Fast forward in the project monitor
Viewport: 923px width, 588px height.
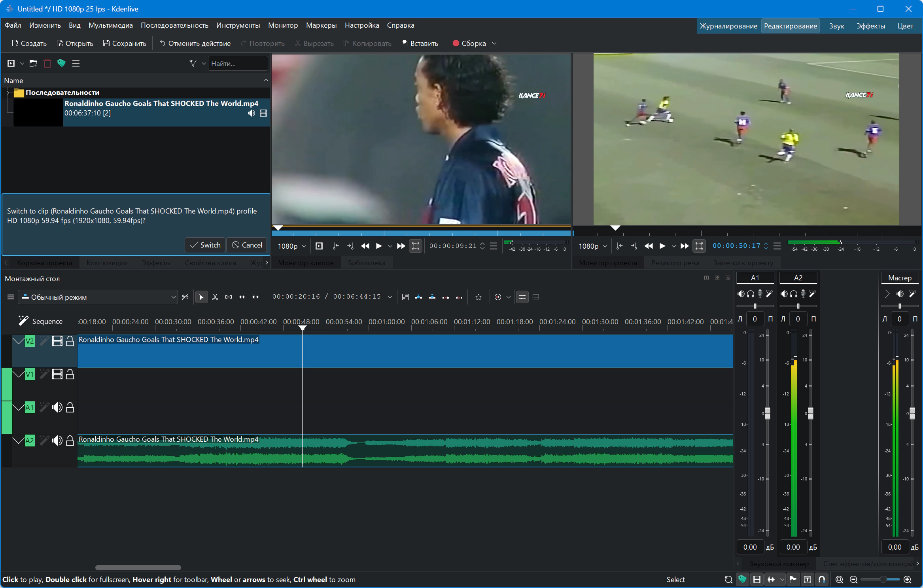pyautogui.click(x=685, y=246)
